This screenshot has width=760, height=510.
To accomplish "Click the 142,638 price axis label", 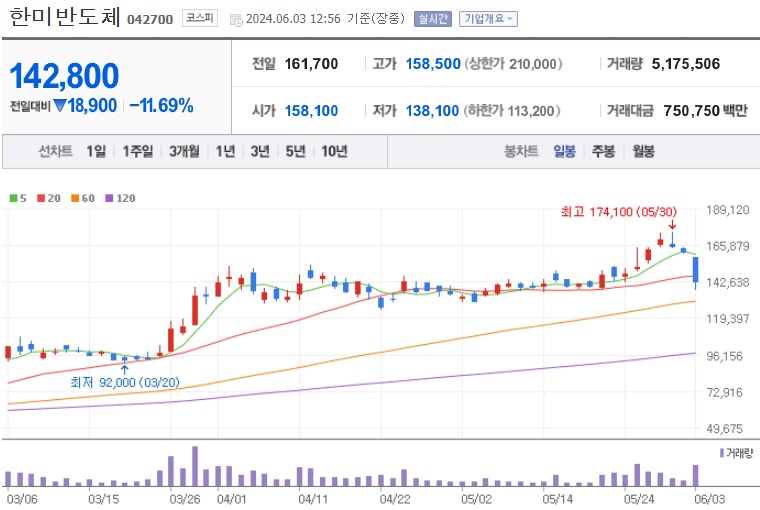I will click(x=728, y=282).
